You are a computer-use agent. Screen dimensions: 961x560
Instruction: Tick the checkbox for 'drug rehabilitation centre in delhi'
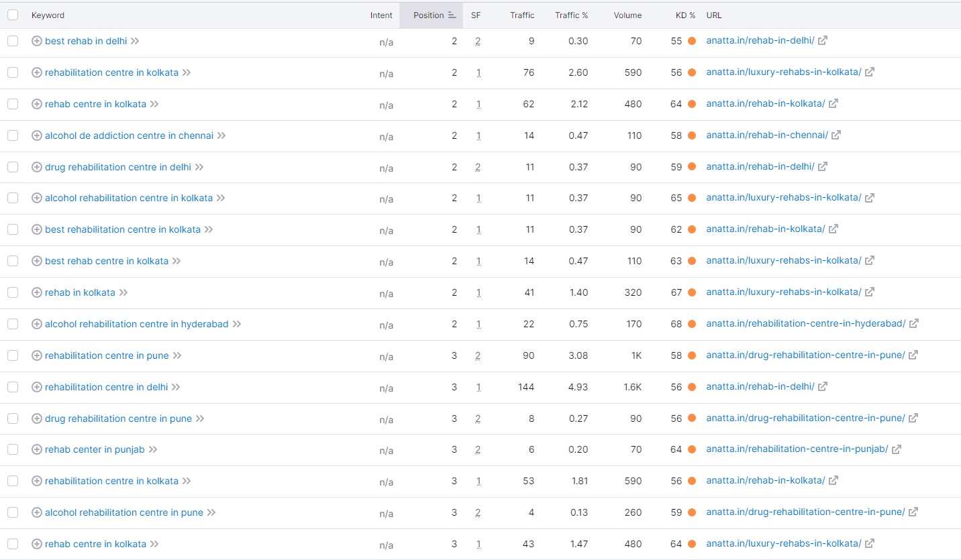coord(13,167)
